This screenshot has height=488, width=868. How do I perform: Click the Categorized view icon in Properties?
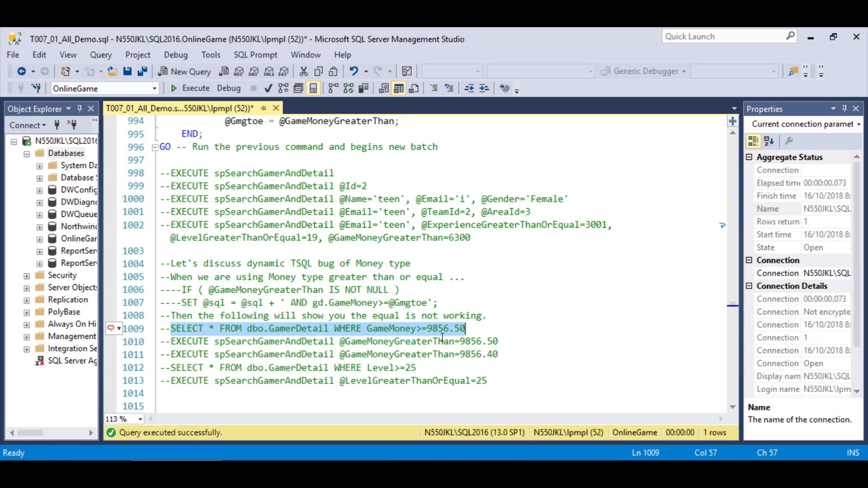click(x=753, y=141)
